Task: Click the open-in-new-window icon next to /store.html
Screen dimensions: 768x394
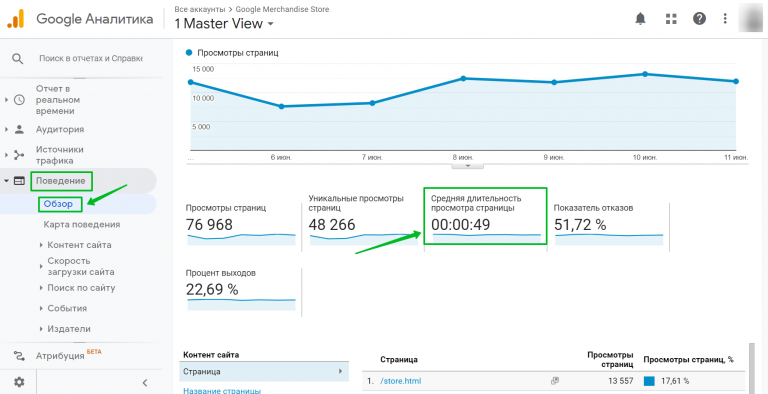Action: pyautogui.click(x=554, y=381)
